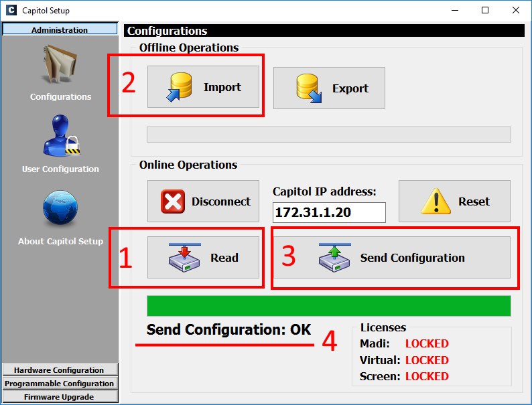This screenshot has width=532, height=405.
Task: Click the Reset button label
Action: point(474,201)
